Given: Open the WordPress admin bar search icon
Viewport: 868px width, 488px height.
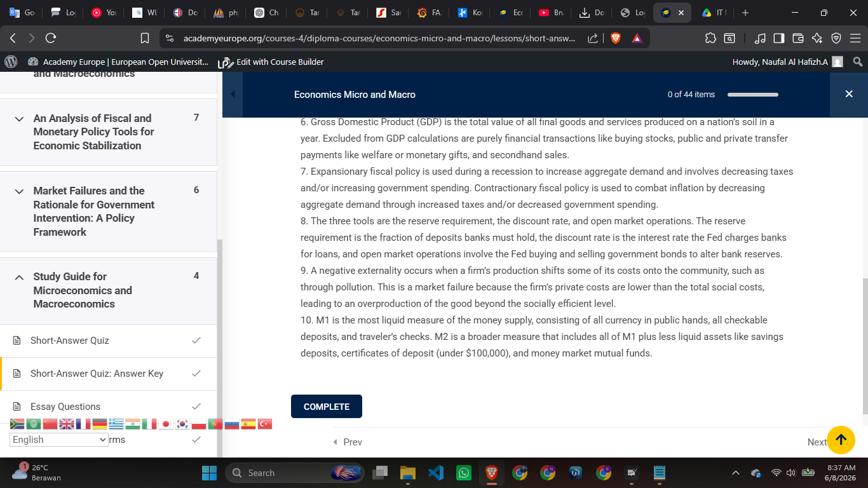Looking at the screenshot, I should click(857, 62).
